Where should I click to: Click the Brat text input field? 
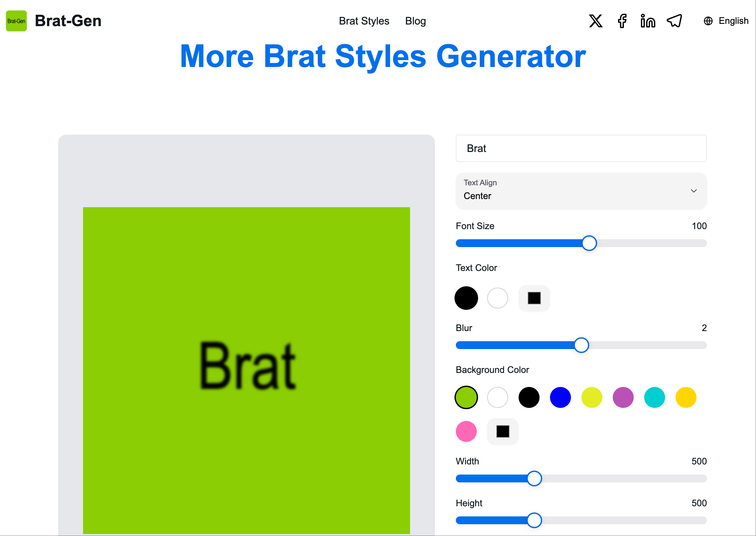(581, 148)
